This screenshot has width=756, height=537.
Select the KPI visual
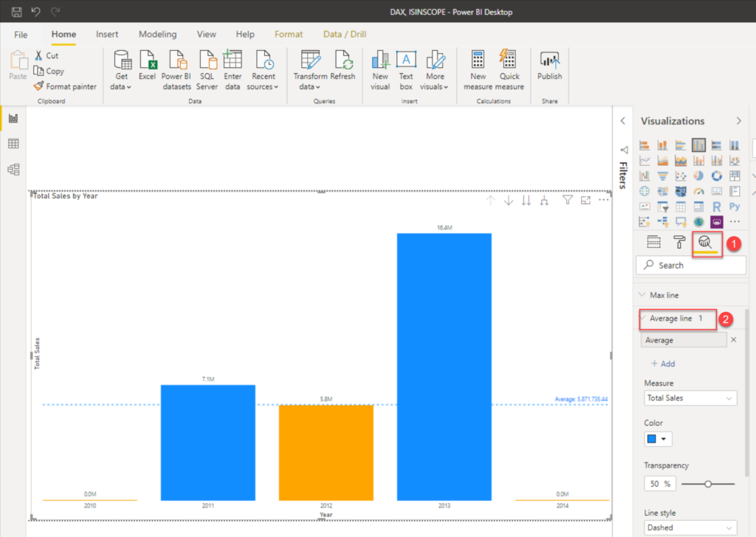(645, 207)
